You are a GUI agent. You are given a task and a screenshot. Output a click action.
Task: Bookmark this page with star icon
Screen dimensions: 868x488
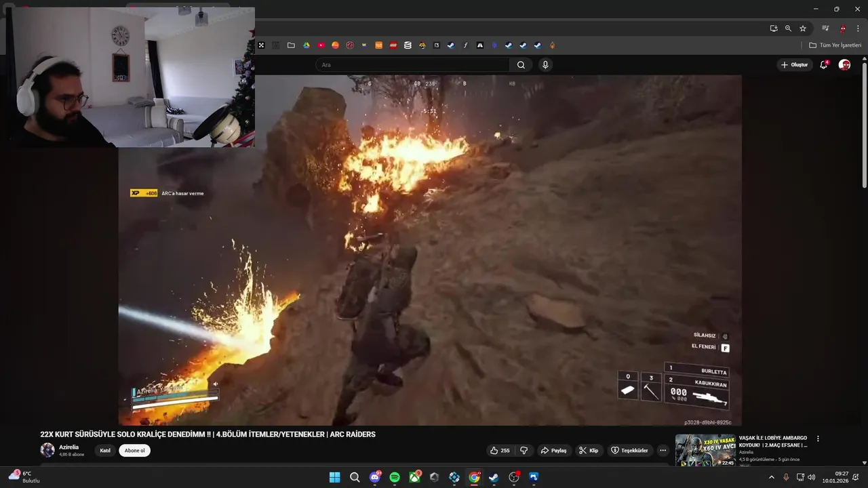tap(803, 28)
